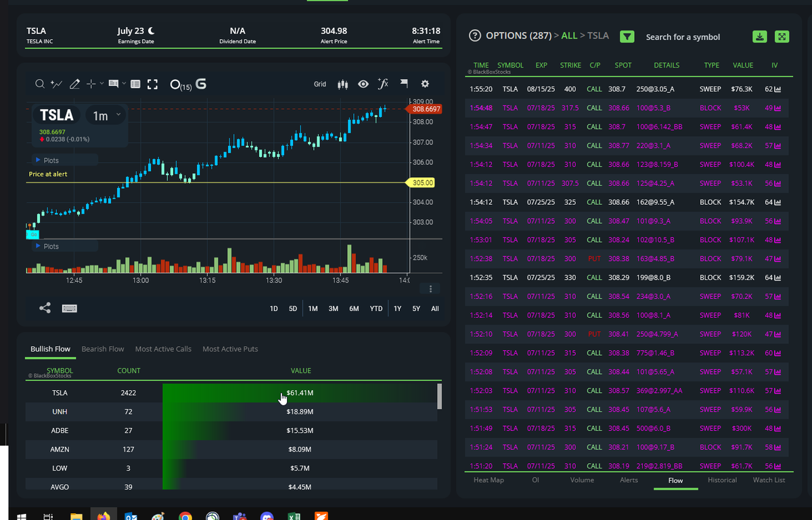Screen dimensions: 812x520
Task: Open the Heat Map tab
Action: [x=489, y=480]
